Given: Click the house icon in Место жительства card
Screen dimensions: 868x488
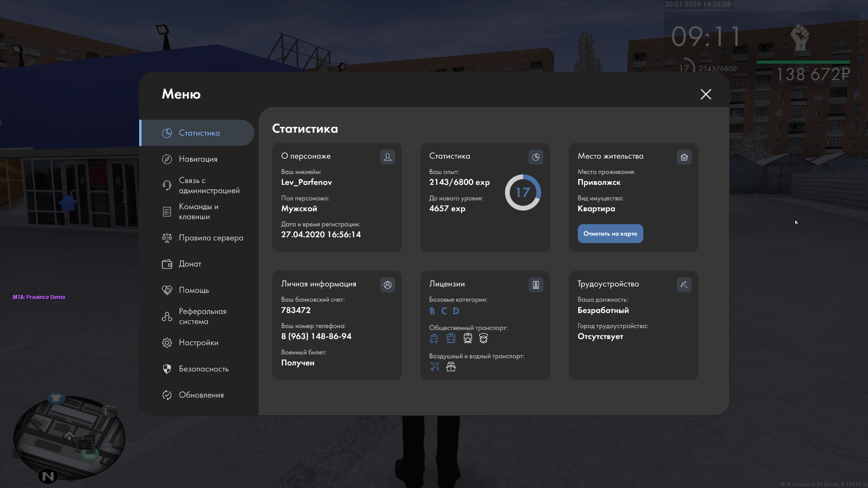Looking at the screenshot, I should click(x=684, y=157).
